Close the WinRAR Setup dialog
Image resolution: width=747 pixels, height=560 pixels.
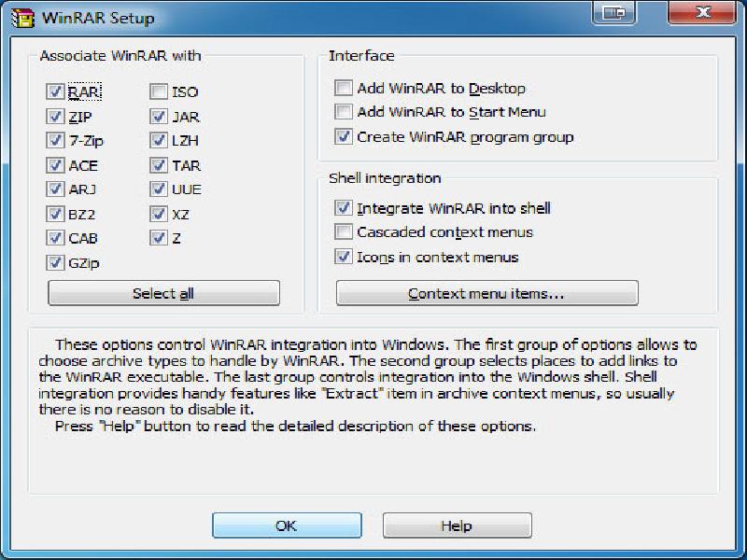[x=702, y=12]
